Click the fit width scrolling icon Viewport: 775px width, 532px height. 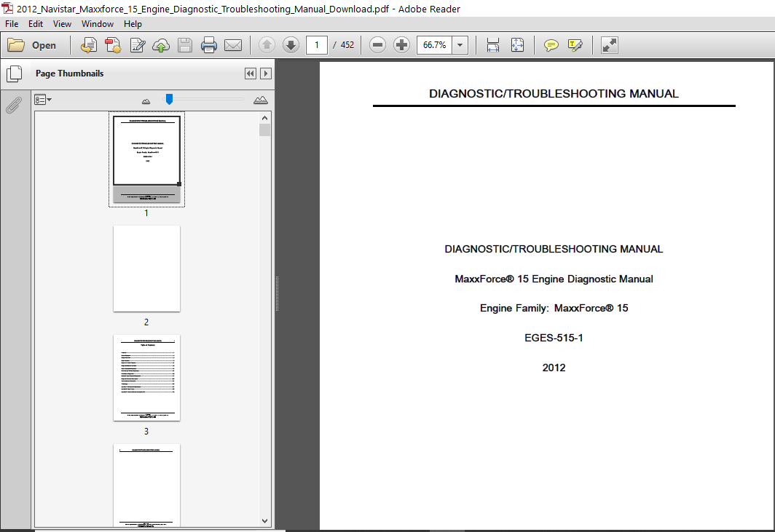[x=493, y=45]
